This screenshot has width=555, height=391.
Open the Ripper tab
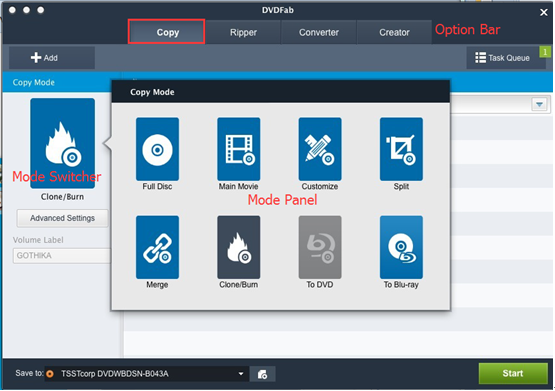pyautogui.click(x=243, y=32)
